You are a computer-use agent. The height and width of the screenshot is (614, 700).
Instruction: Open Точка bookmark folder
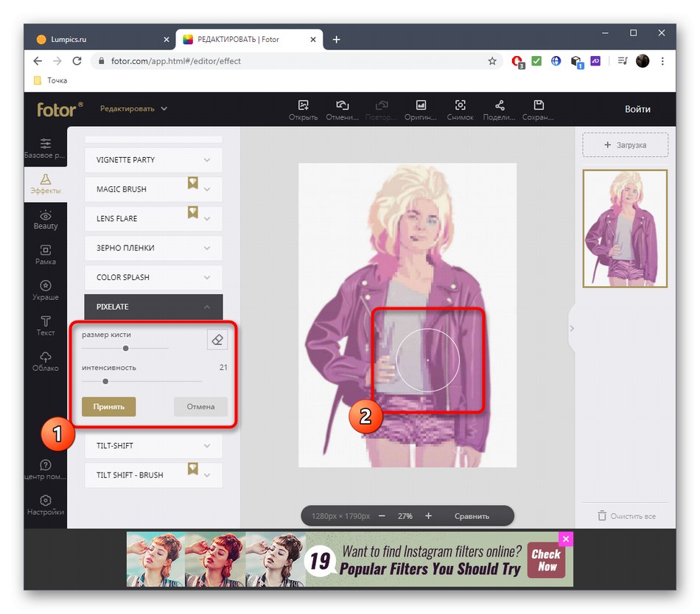50,80
